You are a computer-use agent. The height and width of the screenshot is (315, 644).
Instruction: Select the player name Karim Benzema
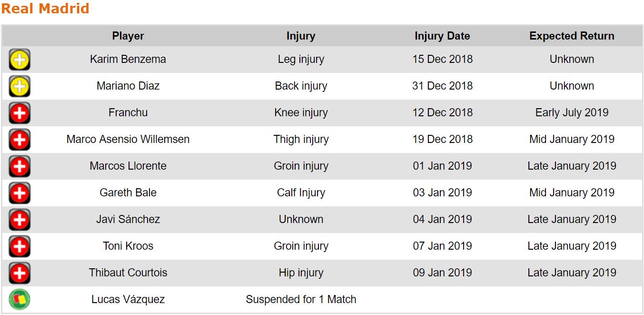(128, 60)
